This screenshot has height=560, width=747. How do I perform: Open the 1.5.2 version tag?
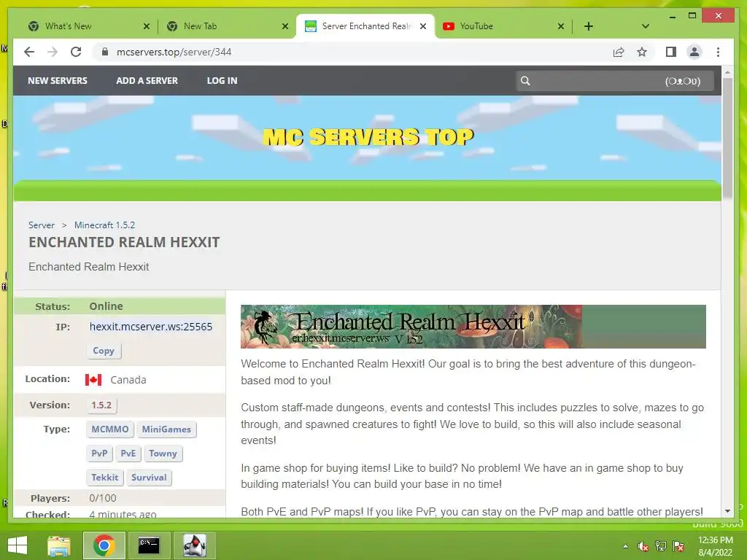click(x=101, y=405)
